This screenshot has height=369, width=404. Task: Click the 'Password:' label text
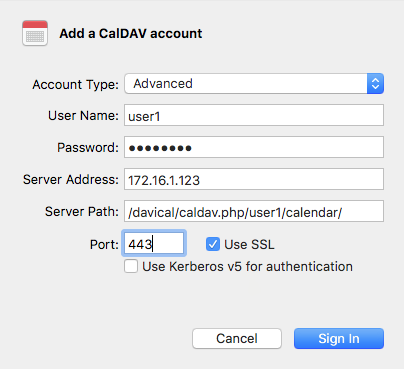click(x=88, y=147)
